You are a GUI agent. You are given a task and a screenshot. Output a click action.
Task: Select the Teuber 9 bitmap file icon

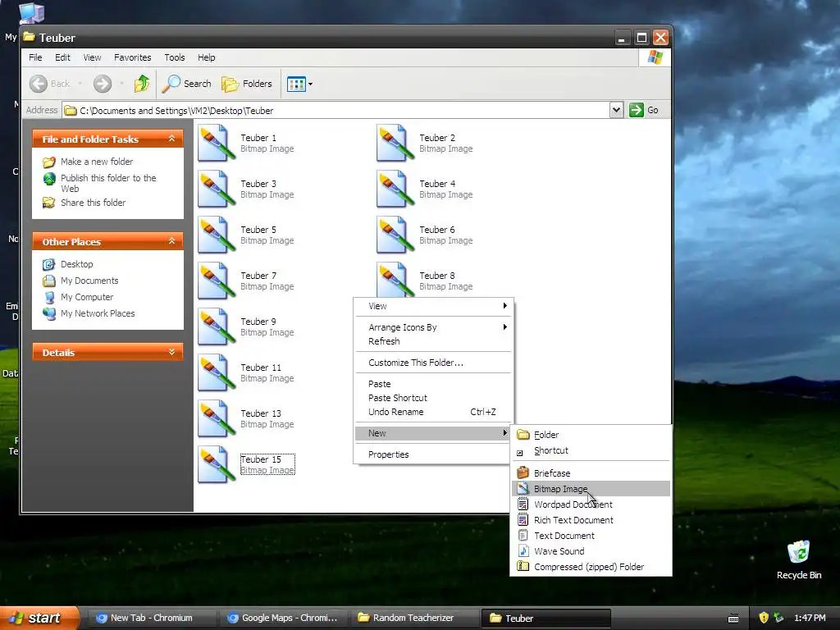coord(217,326)
